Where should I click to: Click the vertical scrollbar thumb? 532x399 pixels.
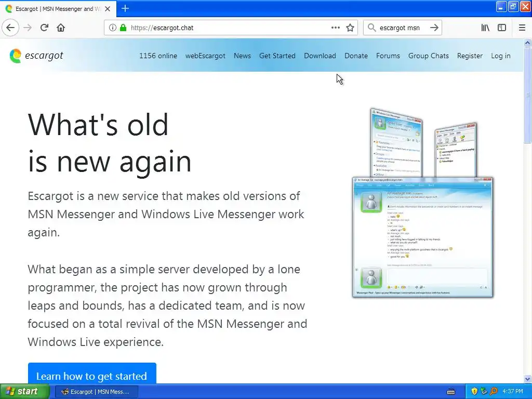pos(527,95)
